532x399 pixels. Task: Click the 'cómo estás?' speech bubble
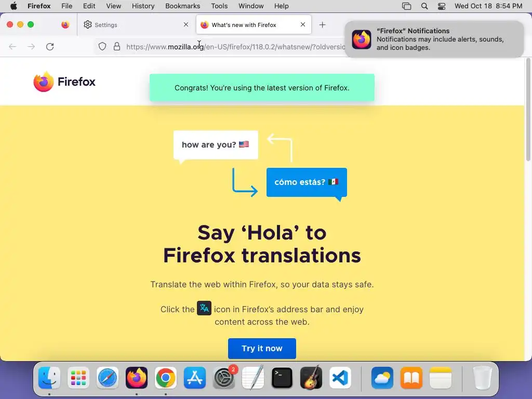[x=307, y=182]
